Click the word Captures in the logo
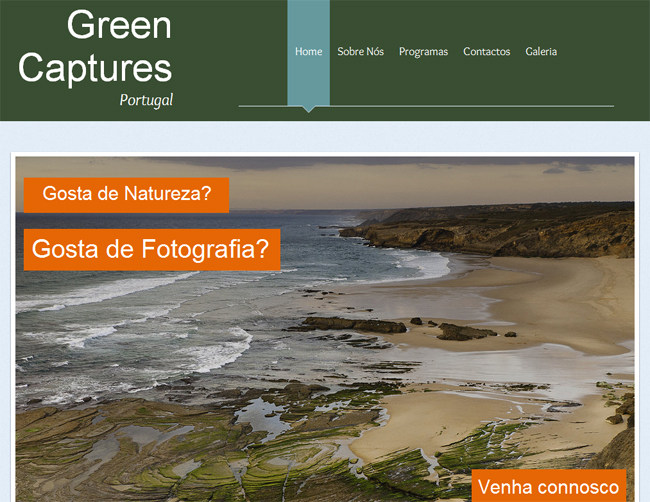 (95, 68)
